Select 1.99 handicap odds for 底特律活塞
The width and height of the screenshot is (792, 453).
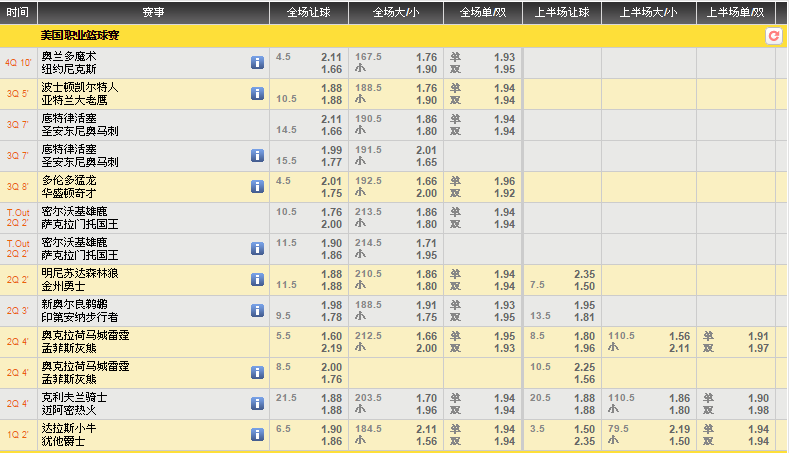pos(331,150)
